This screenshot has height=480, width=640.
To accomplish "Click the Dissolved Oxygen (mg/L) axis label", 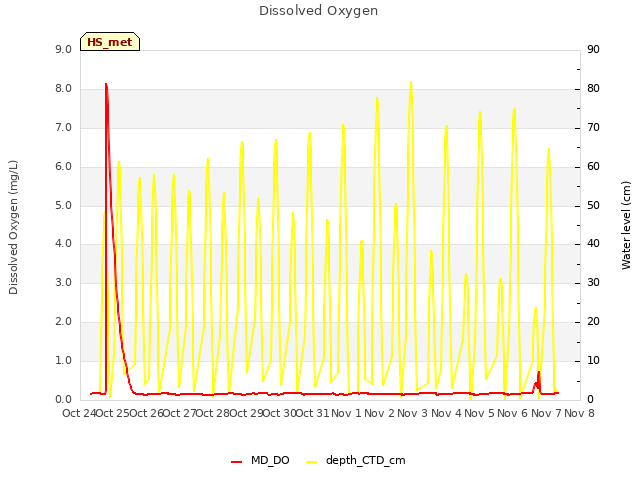I will pyautogui.click(x=13, y=227).
